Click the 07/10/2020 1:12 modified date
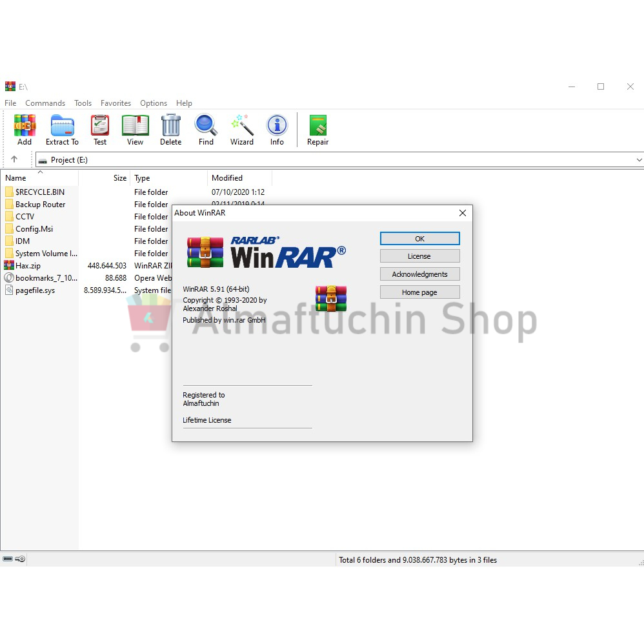 [238, 192]
